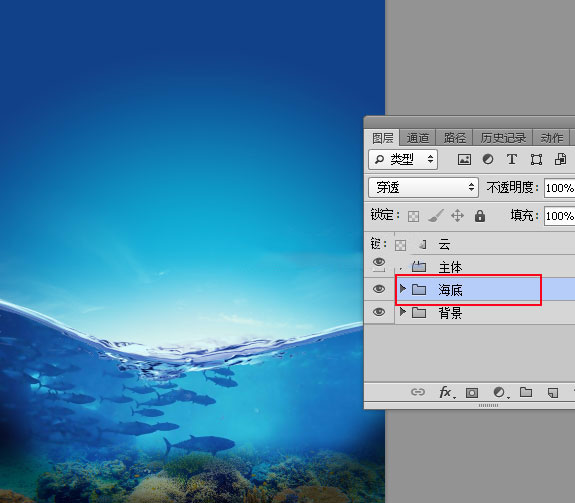Screen dimensions: 575x503
Task: Filter layers by adjustment layer type
Action: click(x=488, y=159)
